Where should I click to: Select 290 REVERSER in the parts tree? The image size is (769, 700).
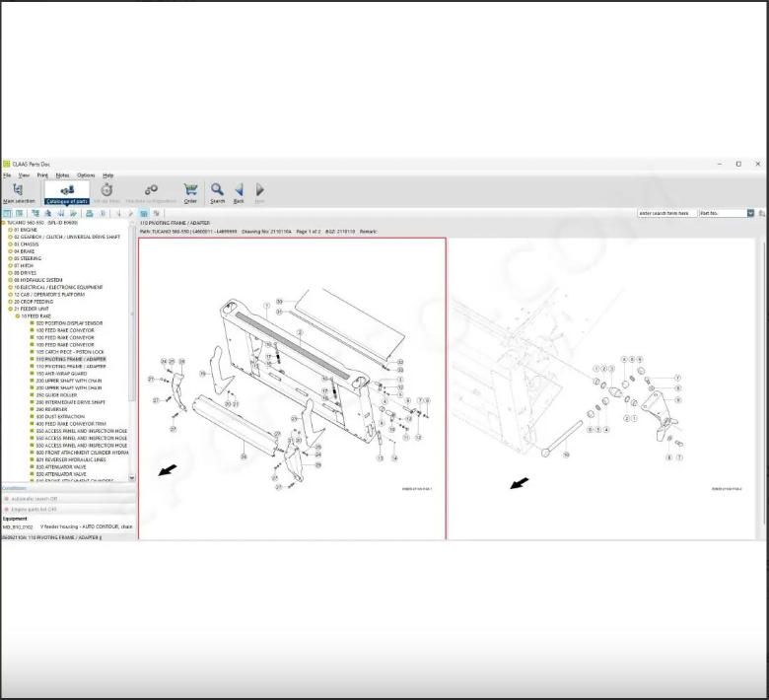pyautogui.click(x=53, y=409)
